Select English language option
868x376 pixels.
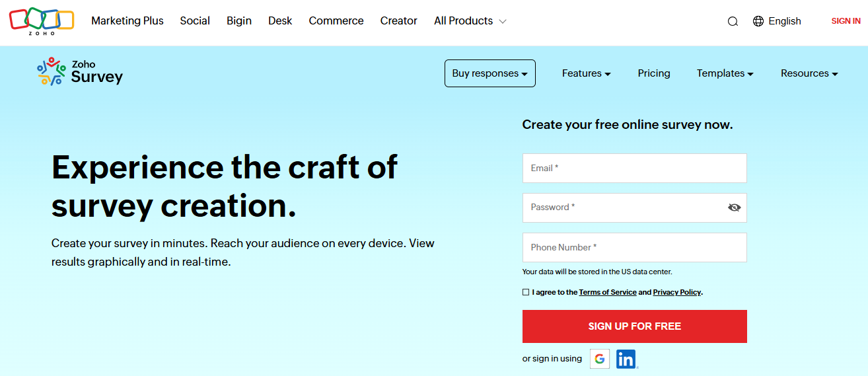[785, 21]
